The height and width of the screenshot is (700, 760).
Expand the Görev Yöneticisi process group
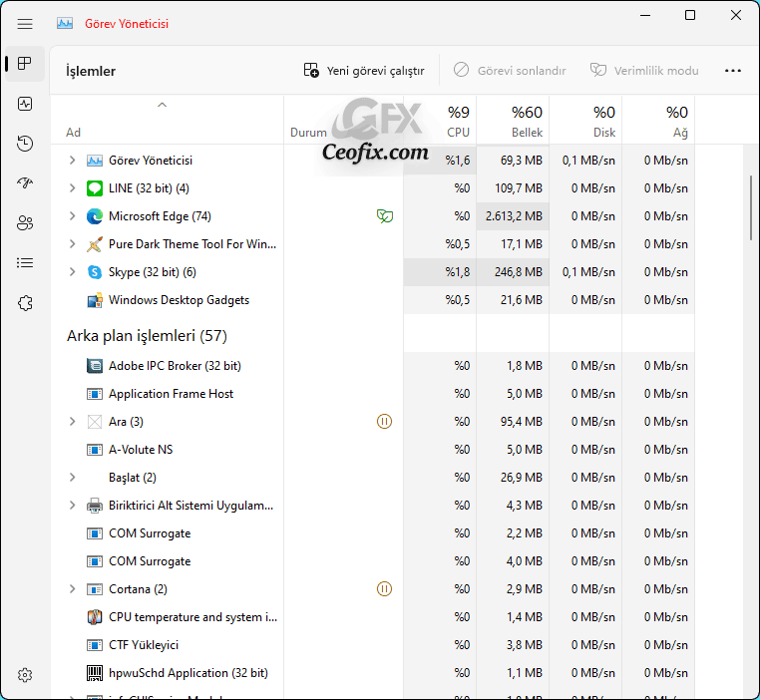point(72,160)
